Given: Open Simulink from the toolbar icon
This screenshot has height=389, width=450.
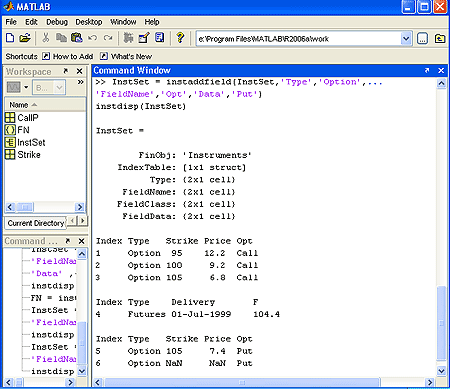Looking at the screenshot, I should [x=128, y=38].
